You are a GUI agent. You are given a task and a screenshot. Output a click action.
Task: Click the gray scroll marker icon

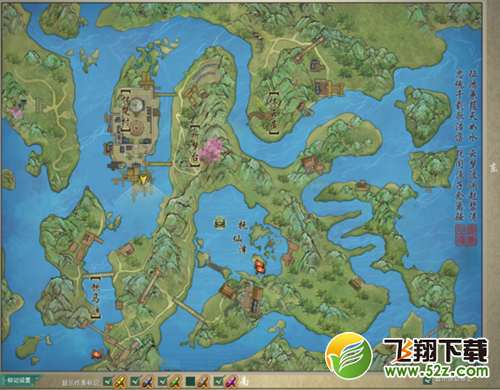tap(203, 382)
